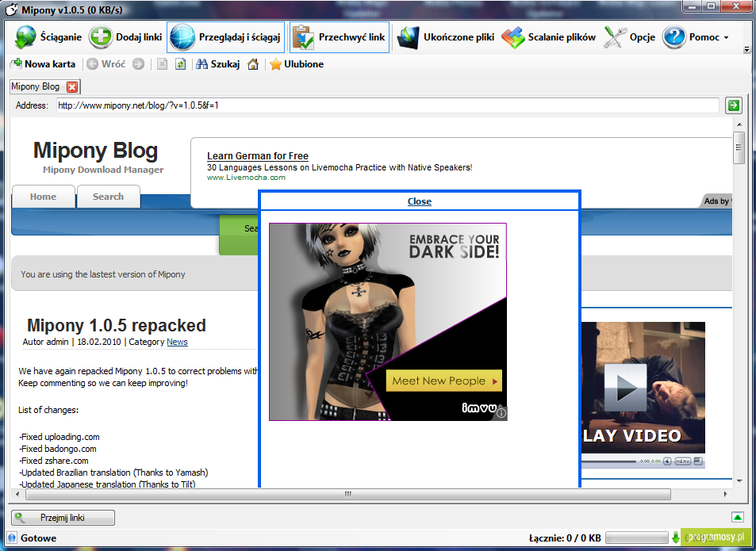Image resolution: width=756 pixels, height=551 pixels.
Task: Open the Search tab on the blog
Action: coord(108,197)
